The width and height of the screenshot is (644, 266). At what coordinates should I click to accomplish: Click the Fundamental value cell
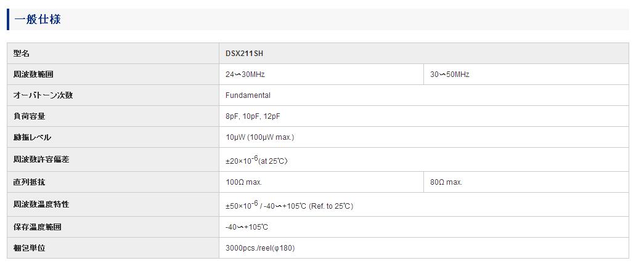(248, 95)
